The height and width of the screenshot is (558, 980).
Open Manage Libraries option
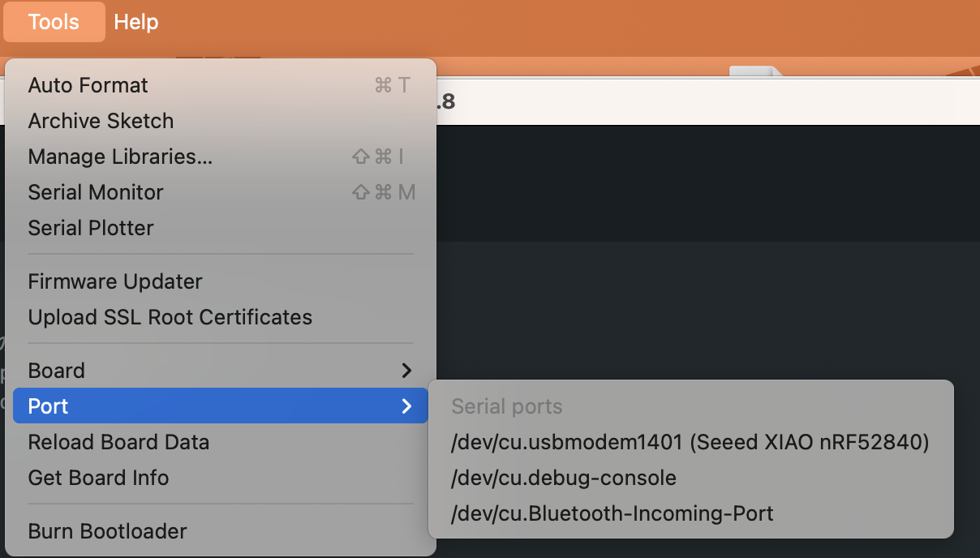click(120, 157)
